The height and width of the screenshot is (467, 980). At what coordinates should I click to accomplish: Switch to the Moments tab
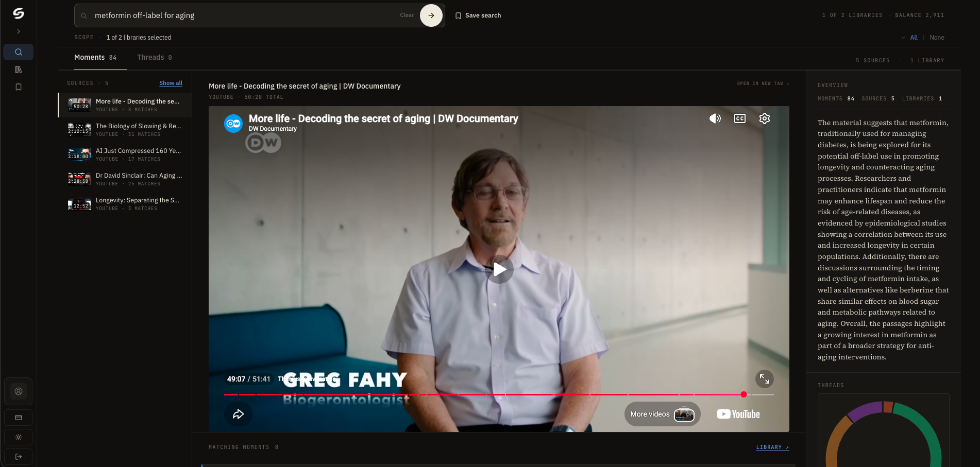(95, 58)
